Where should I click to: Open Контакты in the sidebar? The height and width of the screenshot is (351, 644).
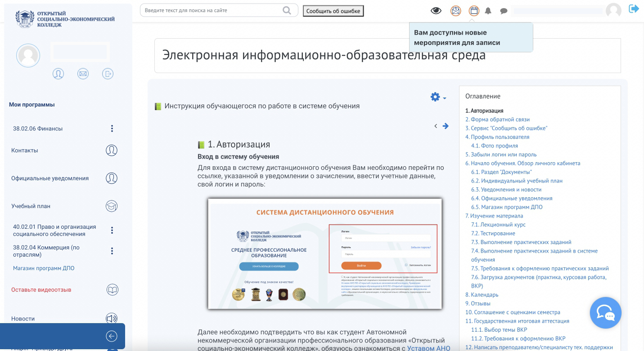tap(25, 150)
